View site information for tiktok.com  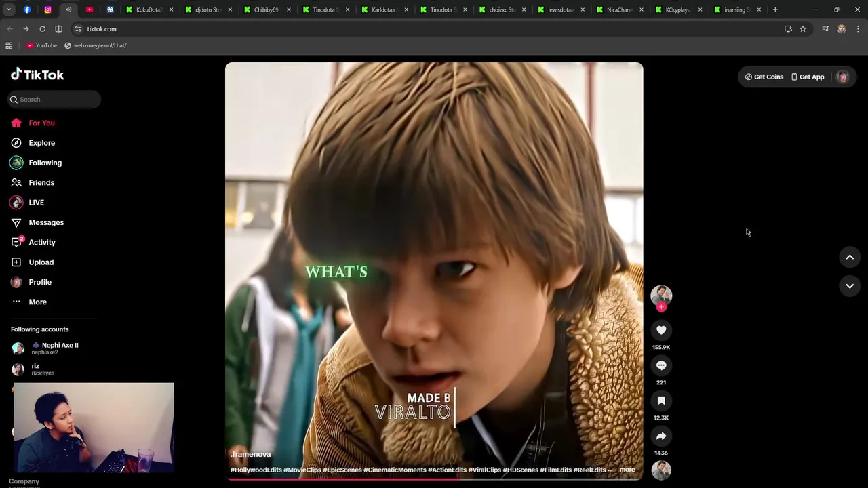pos(78,29)
